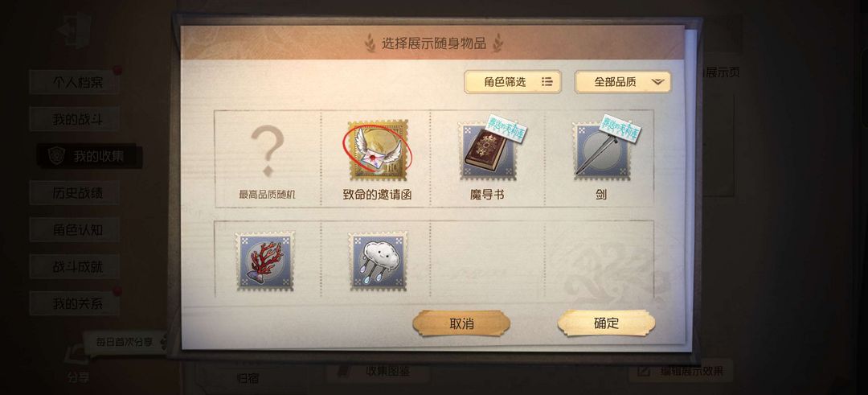Choose the 魔导书 book stamp
The width and height of the screenshot is (868, 395).
click(x=487, y=159)
